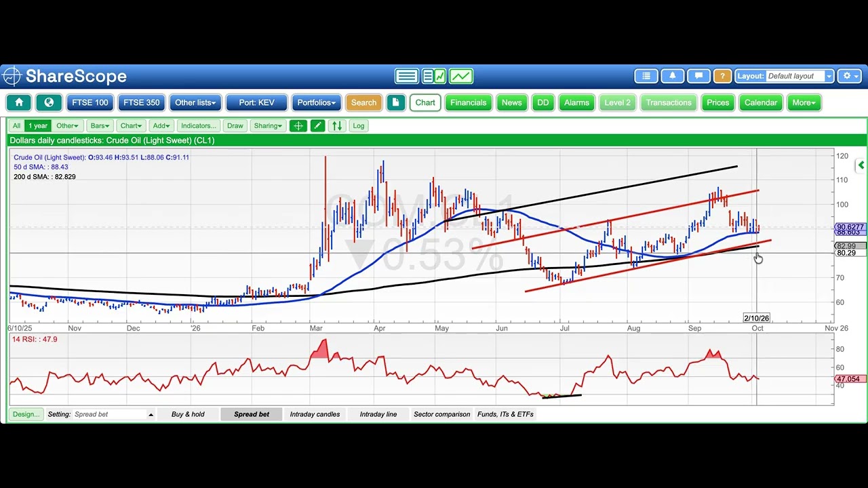Open the chat messages icon
Viewport: 868px width, 488px height.
(x=698, y=76)
